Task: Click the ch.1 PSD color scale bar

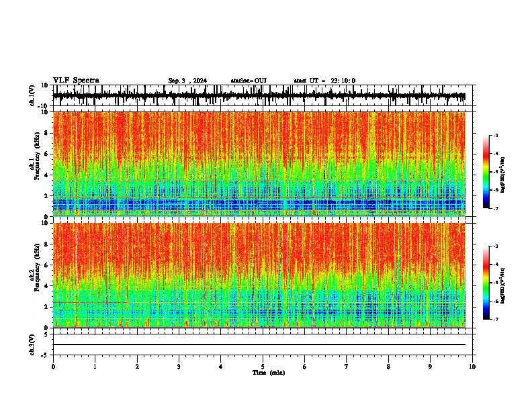Action: pyautogui.click(x=486, y=172)
